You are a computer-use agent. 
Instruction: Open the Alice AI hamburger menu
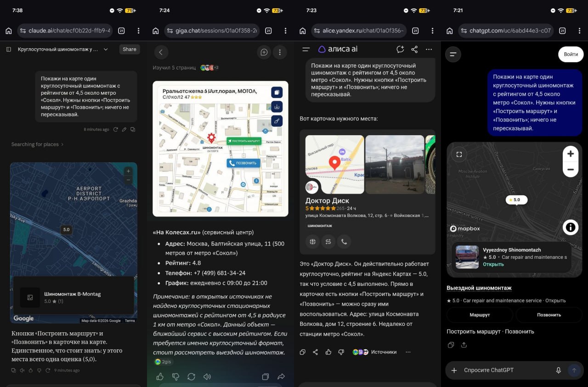(306, 49)
